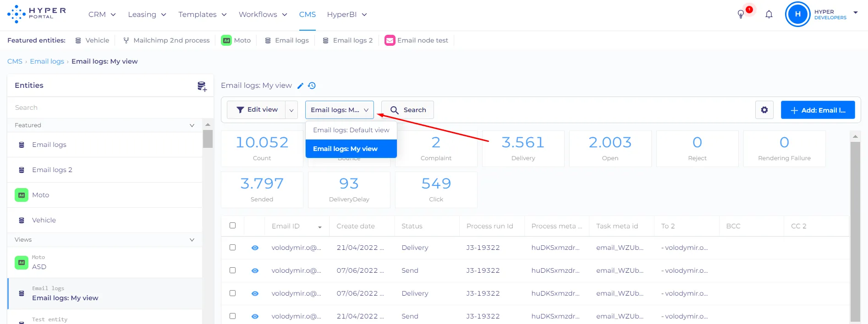The width and height of the screenshot is (868, 324).
Task: Click the Moto icon in Entities list
Action: pos(22,195)
